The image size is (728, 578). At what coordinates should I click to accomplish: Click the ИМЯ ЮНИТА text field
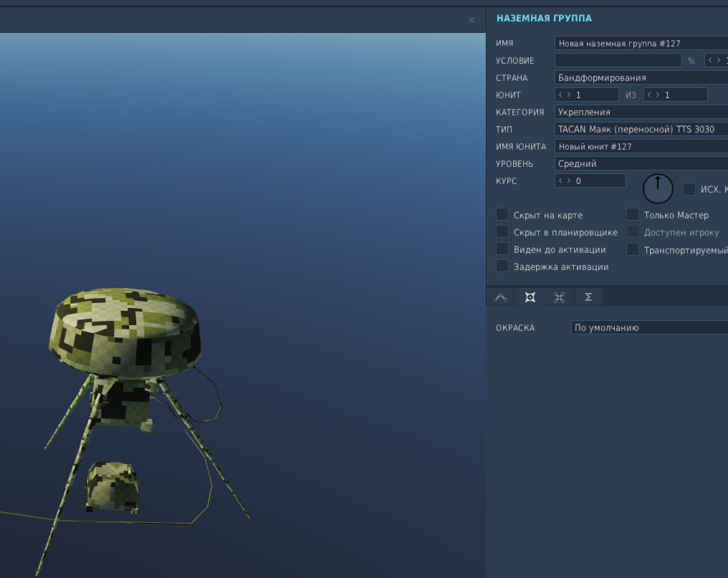point(641,146)
